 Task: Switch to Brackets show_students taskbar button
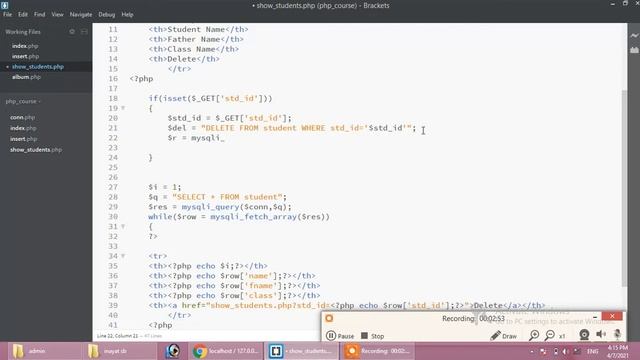coord(301,351)
